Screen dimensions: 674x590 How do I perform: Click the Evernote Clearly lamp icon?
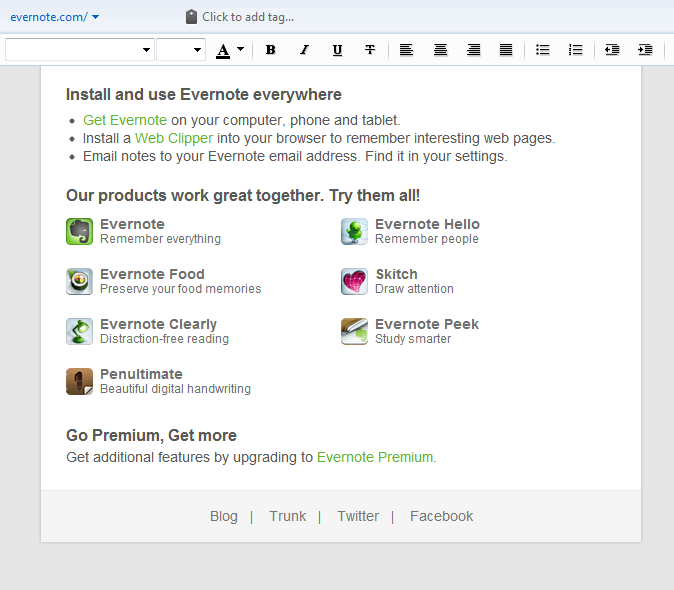[80, 331]
